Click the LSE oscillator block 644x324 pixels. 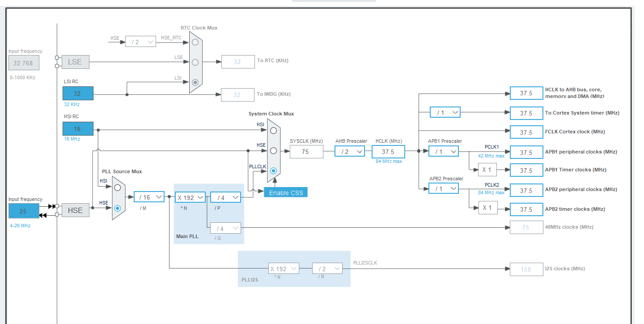coord(75,62)
